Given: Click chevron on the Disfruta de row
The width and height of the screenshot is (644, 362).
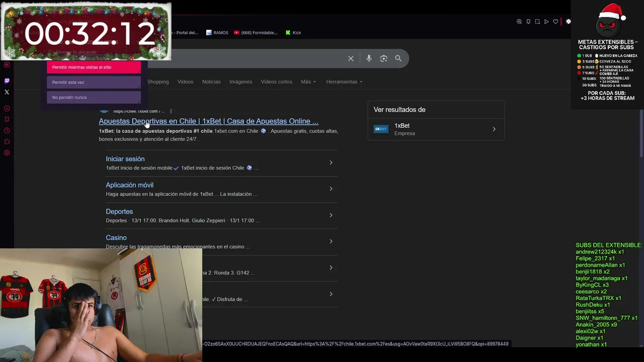Looking at the screenshot, I should coord(331,294).
